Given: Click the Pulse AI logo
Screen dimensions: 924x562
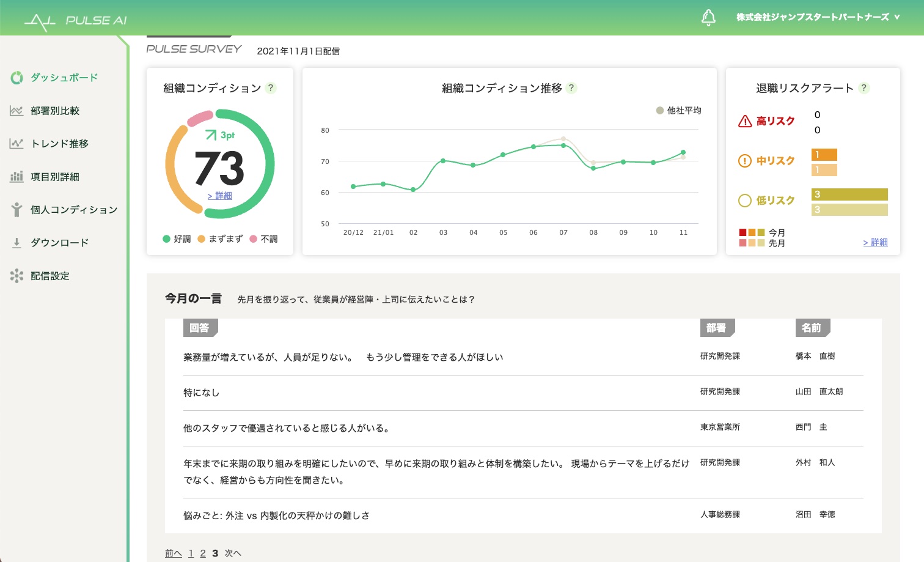Looking at the screenshot, I should [75, 21].
